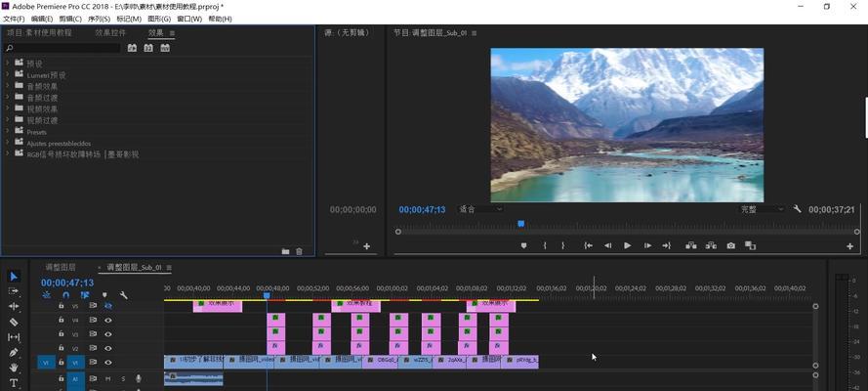Toggle nest sequence insert mode
Image resolution: width=868 pixels, height=391 pixels.
(47, 295)
